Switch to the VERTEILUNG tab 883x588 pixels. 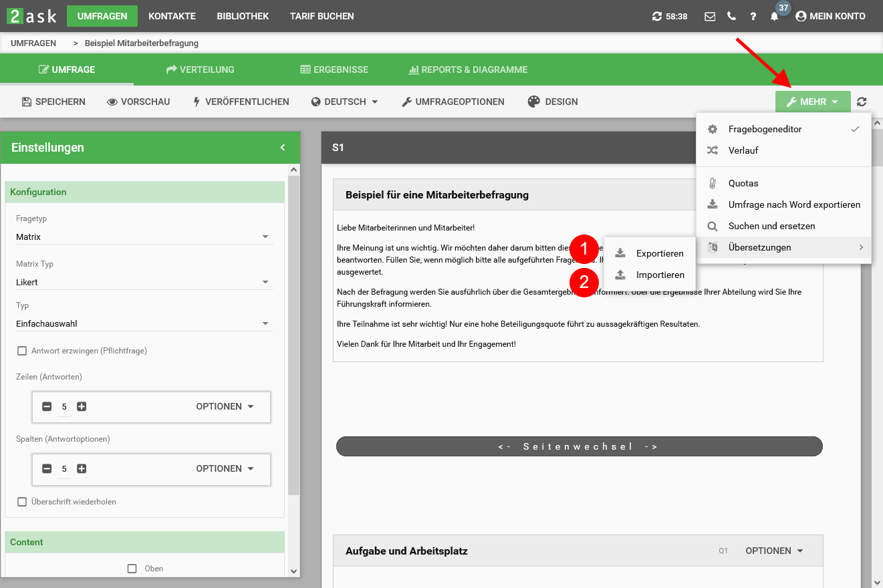pos(201,69)
